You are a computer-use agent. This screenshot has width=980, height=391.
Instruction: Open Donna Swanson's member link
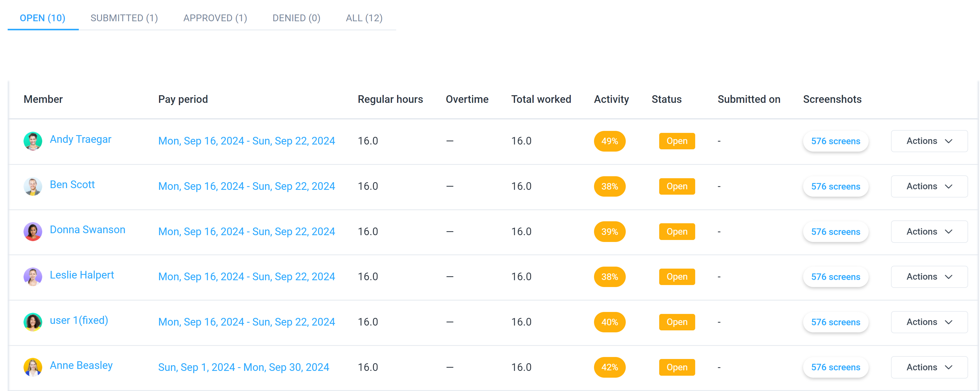point(88,230)
